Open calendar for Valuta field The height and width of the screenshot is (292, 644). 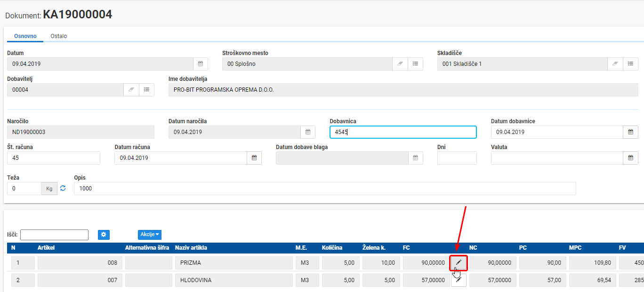(630, 158)
